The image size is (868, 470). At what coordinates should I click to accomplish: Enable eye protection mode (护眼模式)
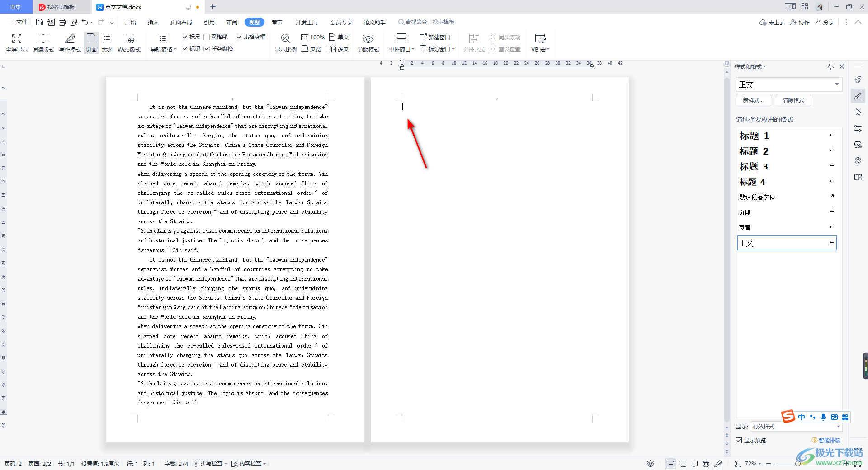[368, 43]
